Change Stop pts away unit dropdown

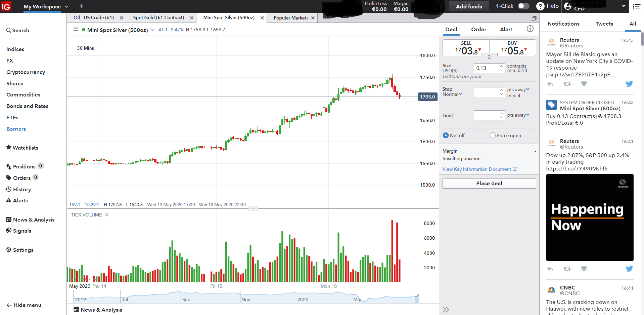[518, 89]
